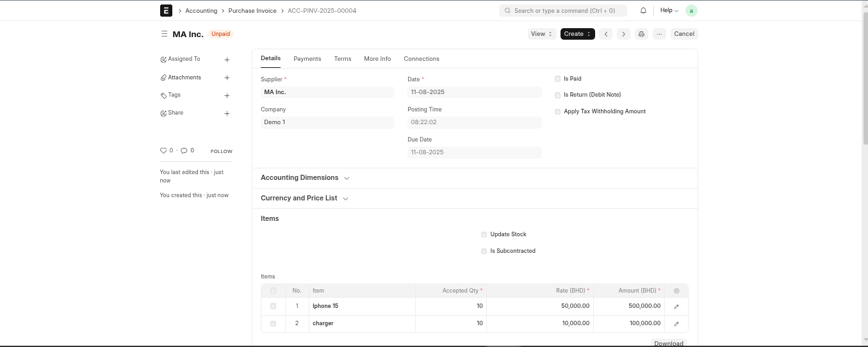Go to next document arrow

pyautogui.click(x=623, y=34)
